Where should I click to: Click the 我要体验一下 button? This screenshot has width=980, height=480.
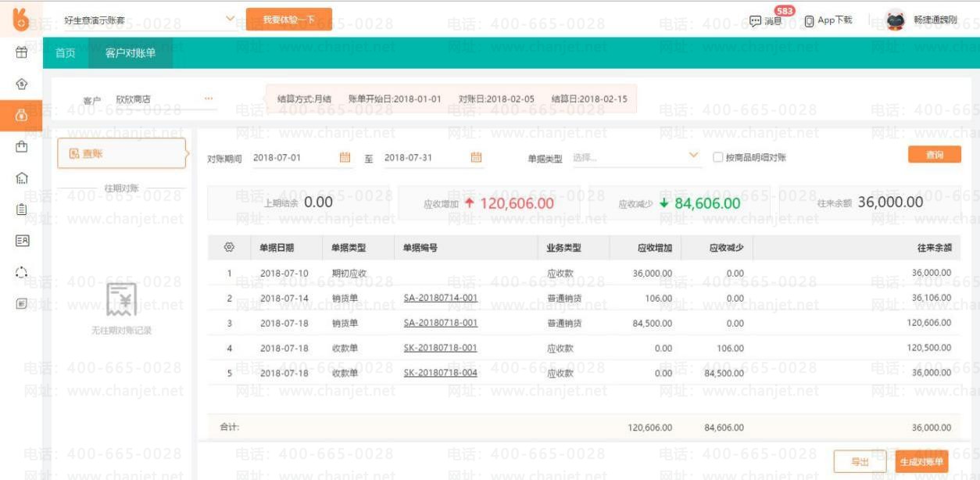click(288, 20)
